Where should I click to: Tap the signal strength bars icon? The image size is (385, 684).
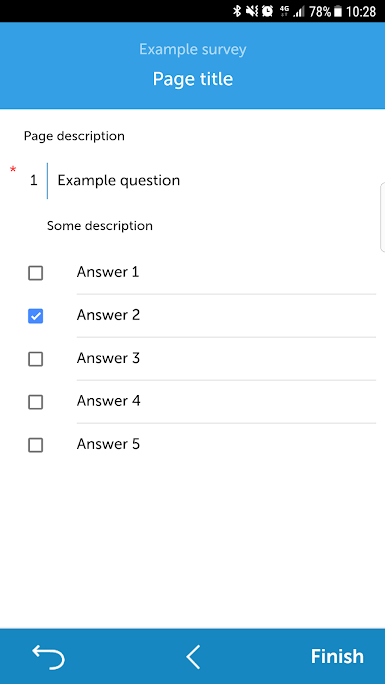point(299,11)
